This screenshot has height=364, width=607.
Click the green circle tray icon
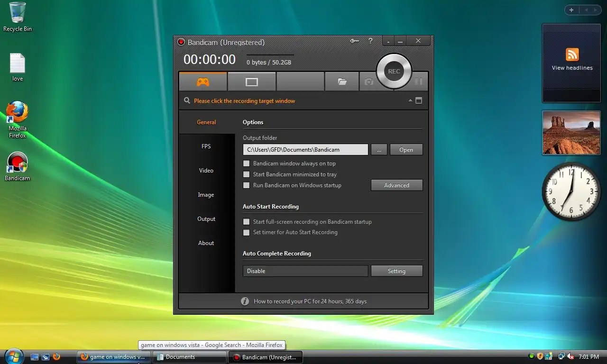coord(531,356)
